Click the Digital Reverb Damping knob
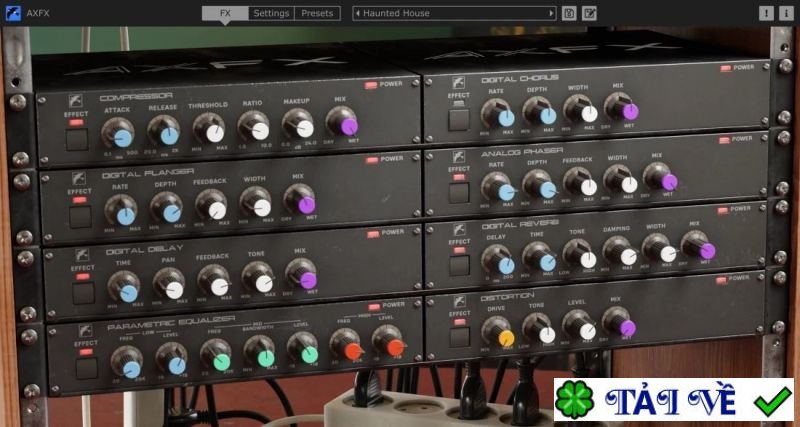800x427 pixels. (x=620, y=252)
